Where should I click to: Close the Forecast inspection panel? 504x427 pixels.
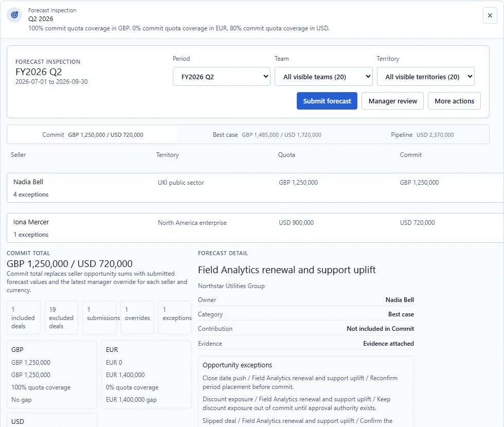click(490, 15)
